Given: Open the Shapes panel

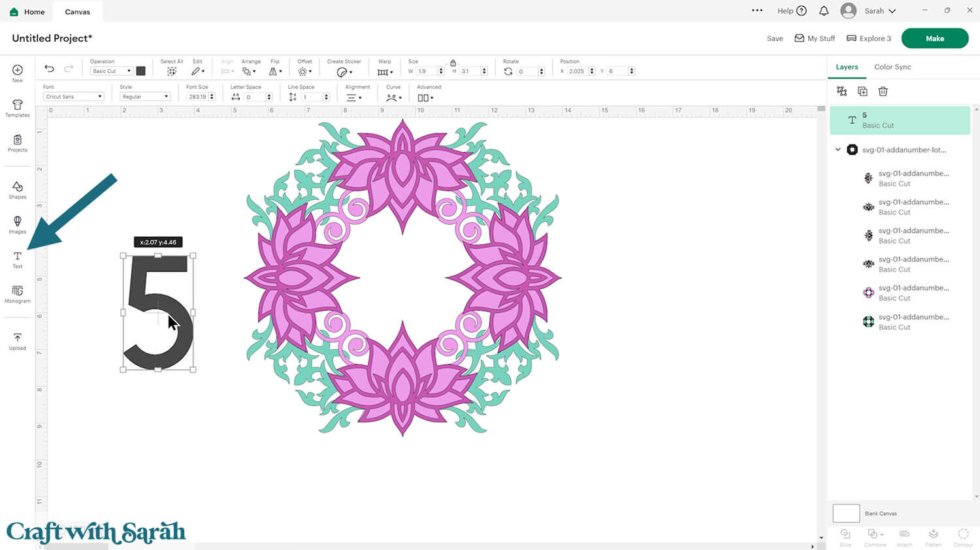Looking at the screenshot, I should coord(18,190).
